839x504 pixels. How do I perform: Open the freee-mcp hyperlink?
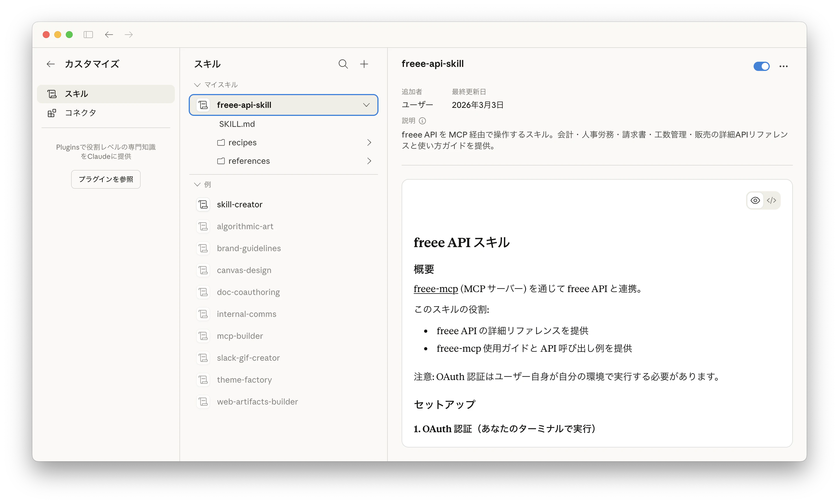click(x=436, y=289)
